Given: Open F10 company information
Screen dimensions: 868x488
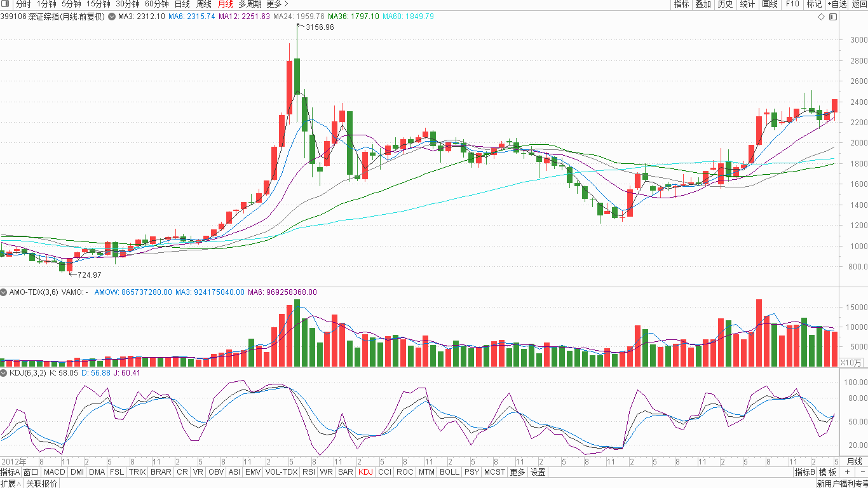Looking at the screenshot, I should [792, 4].
